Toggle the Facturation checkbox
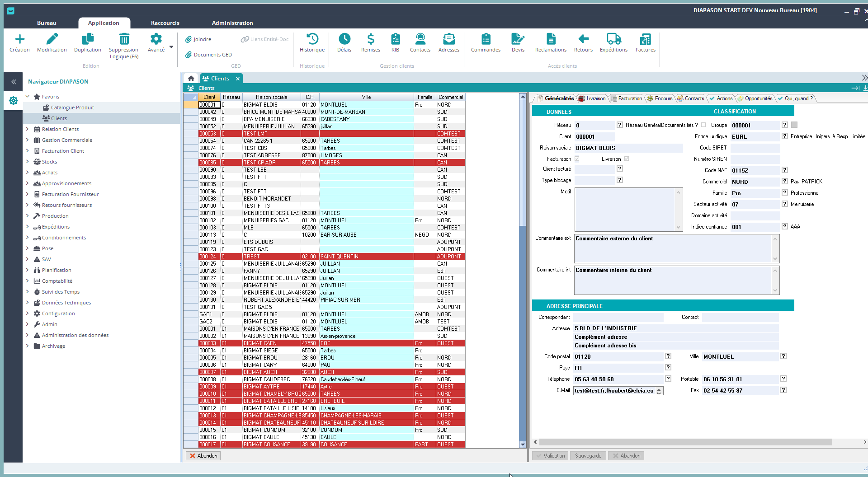The width and height of the screenshot is (868, 477). (x=577, y=159)
